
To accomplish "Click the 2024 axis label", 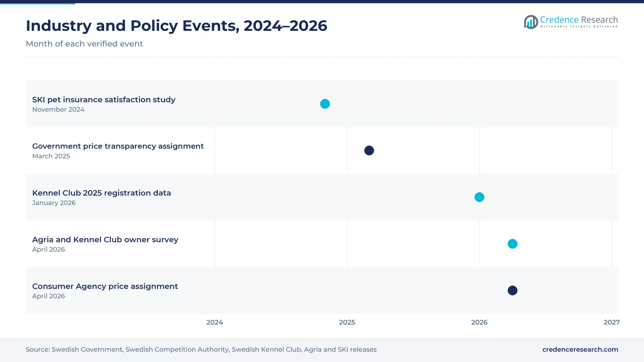I will click(x=215, y=322).
